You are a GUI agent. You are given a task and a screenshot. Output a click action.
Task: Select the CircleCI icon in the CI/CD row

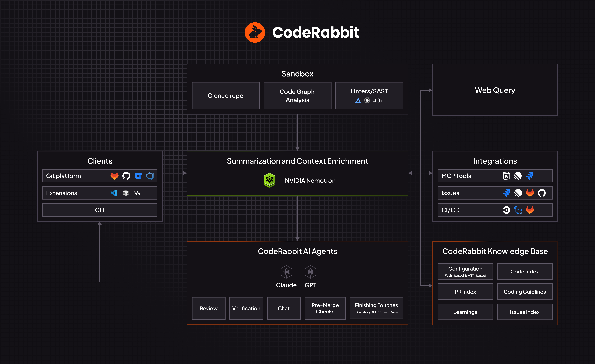506,210
